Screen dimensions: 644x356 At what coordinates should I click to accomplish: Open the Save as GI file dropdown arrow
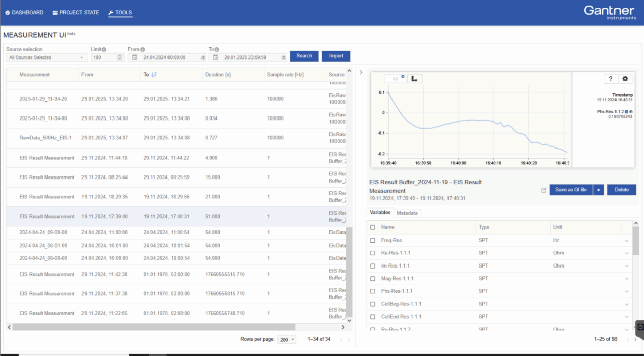(x=599, y=190)
